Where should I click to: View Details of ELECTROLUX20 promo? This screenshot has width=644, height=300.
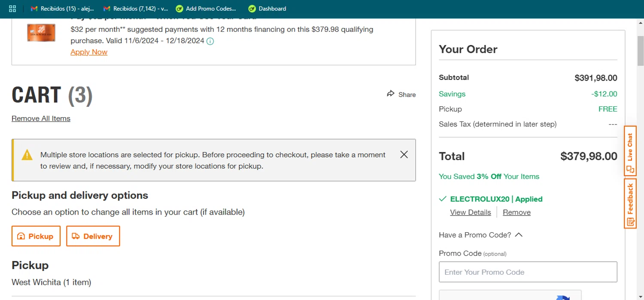(470, 212)
